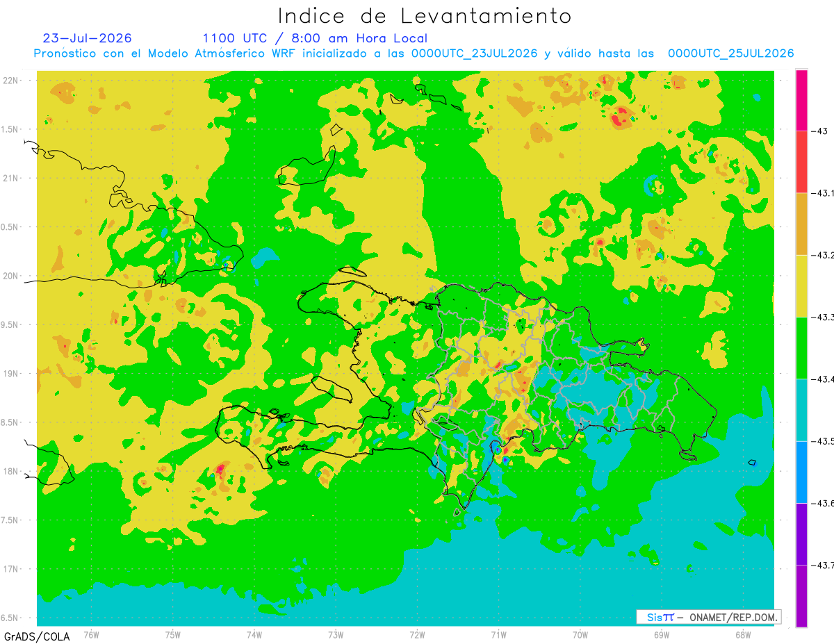Viewport: 834px width, 644px height.
Task: Click the "21N" latitude label
Action: point(10,178)
